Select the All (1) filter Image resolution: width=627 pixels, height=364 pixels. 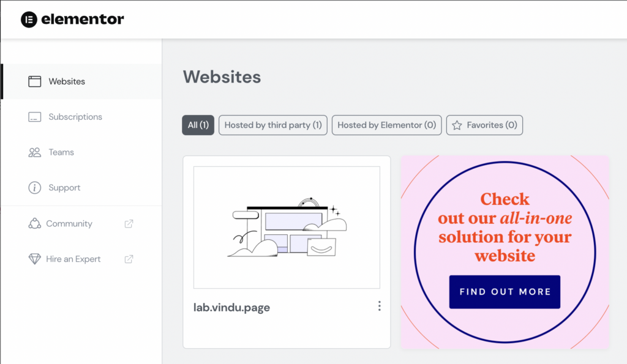tap(198, 125)
